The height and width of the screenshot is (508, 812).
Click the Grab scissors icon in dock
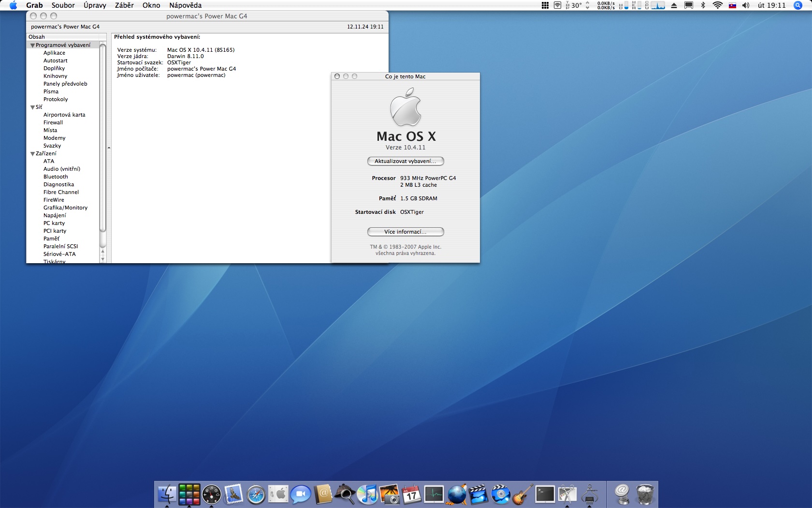(x=567, y=494)
